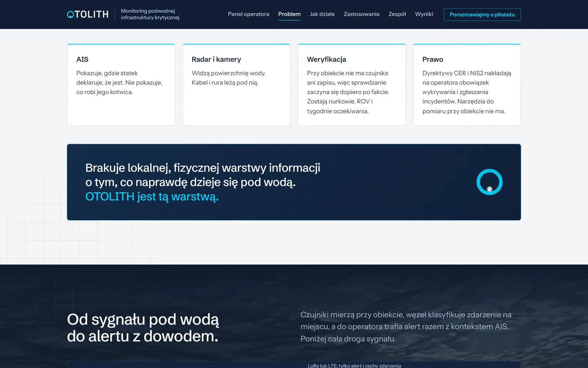The image size is (588, 368).
Task: Click the text 'Poniżej cała droga sygnału.'
Action: (348, 339)
